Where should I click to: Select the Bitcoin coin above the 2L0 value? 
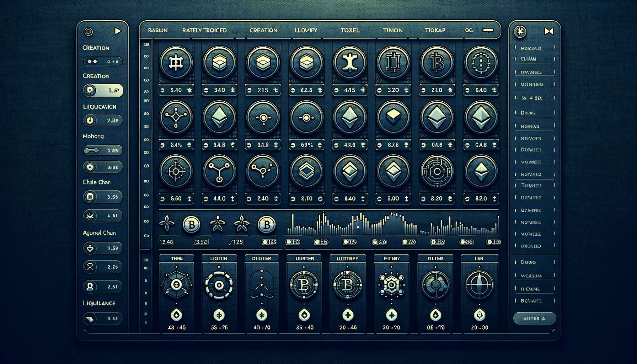[437, 63]
